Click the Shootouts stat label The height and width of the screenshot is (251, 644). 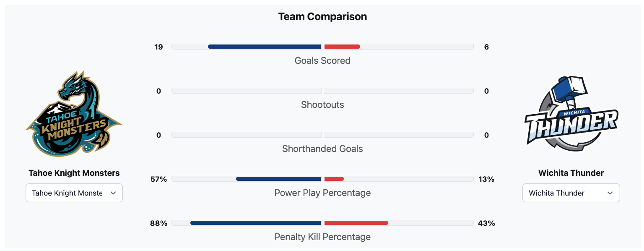pyautogui.click(x=322, y=105)
